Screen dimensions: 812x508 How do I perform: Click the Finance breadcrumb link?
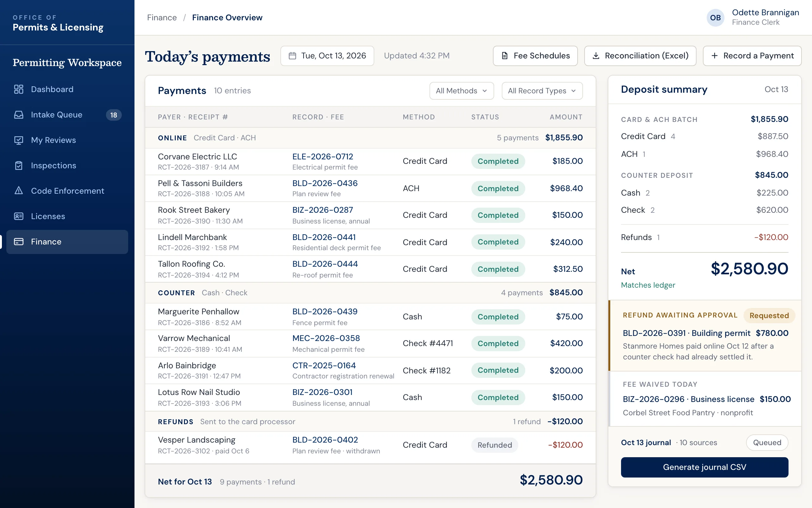162,17
